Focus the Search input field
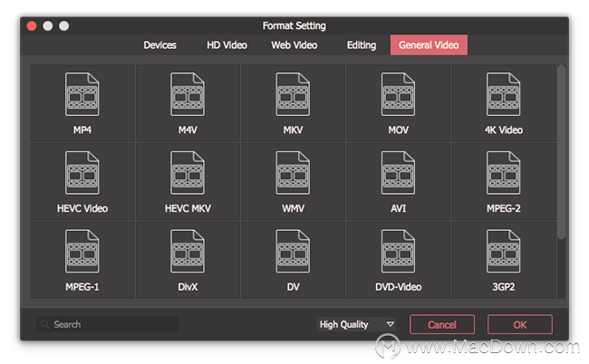Viewport: 589px width, 364px height. [x=107, y=324]
